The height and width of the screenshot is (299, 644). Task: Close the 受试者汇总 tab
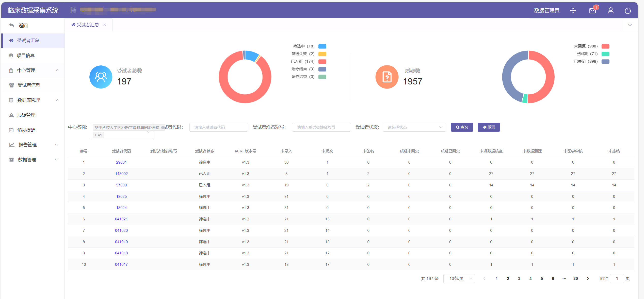click(x=104, y=25)
